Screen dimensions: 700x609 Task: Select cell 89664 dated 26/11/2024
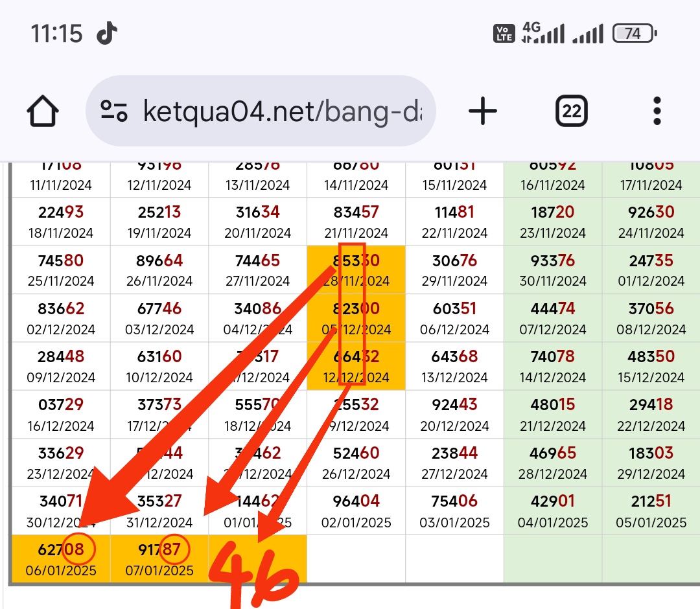click(x=159, y=270)
